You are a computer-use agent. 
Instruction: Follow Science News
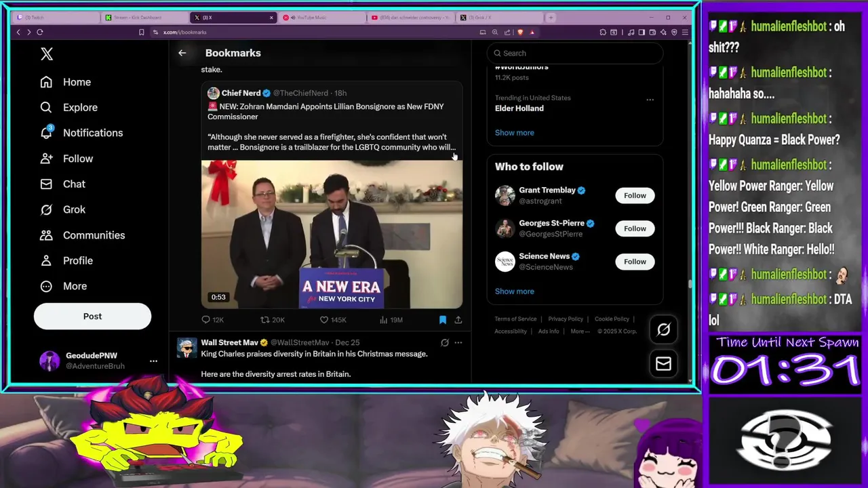click(635, 262)
